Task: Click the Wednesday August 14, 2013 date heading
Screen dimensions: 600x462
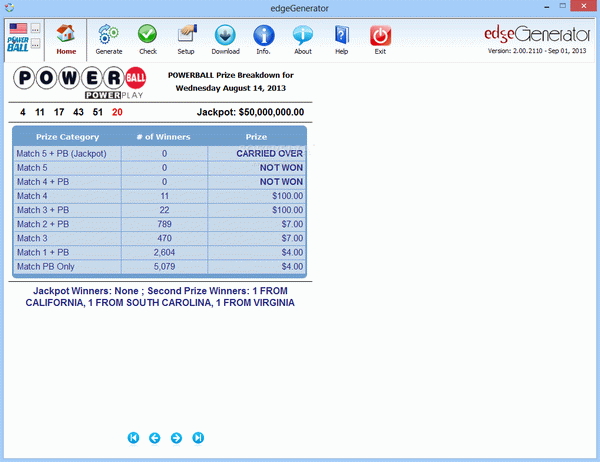Action: tap(231, 88)
